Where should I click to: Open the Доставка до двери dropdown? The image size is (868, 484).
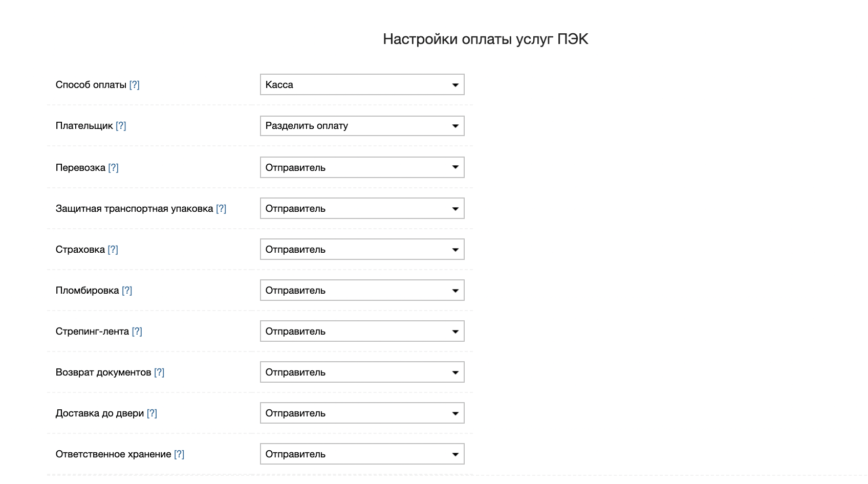[362, 413]
